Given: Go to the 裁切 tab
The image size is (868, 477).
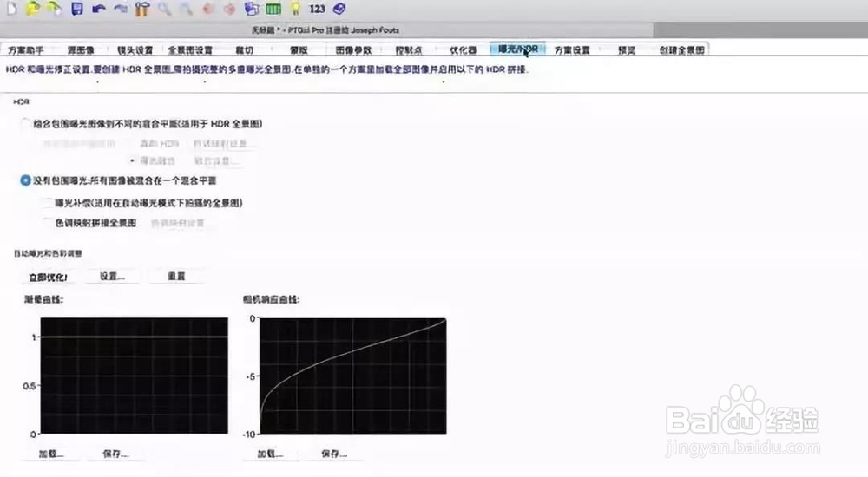Looking at the screenshot, I should click(x=244, y=49).
